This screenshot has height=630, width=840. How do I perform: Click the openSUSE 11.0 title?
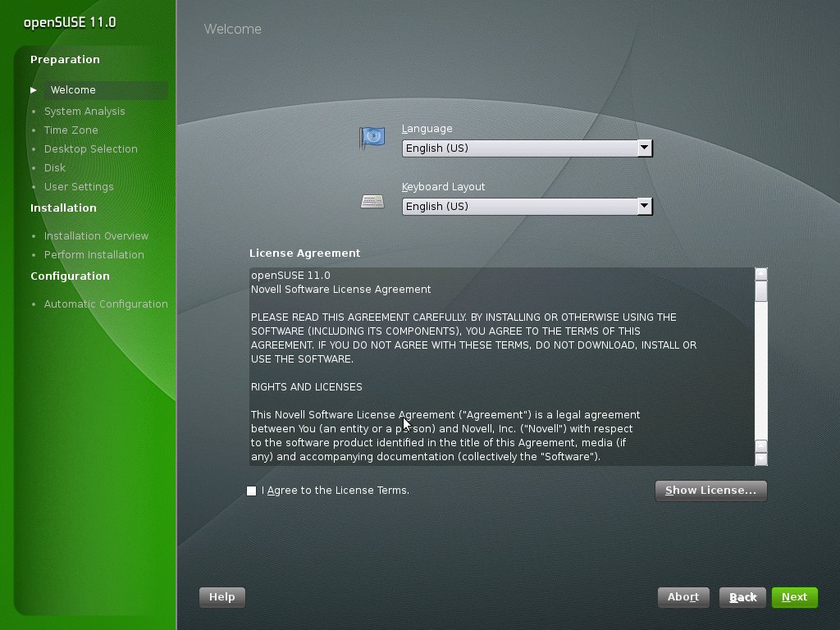point(70,22)
